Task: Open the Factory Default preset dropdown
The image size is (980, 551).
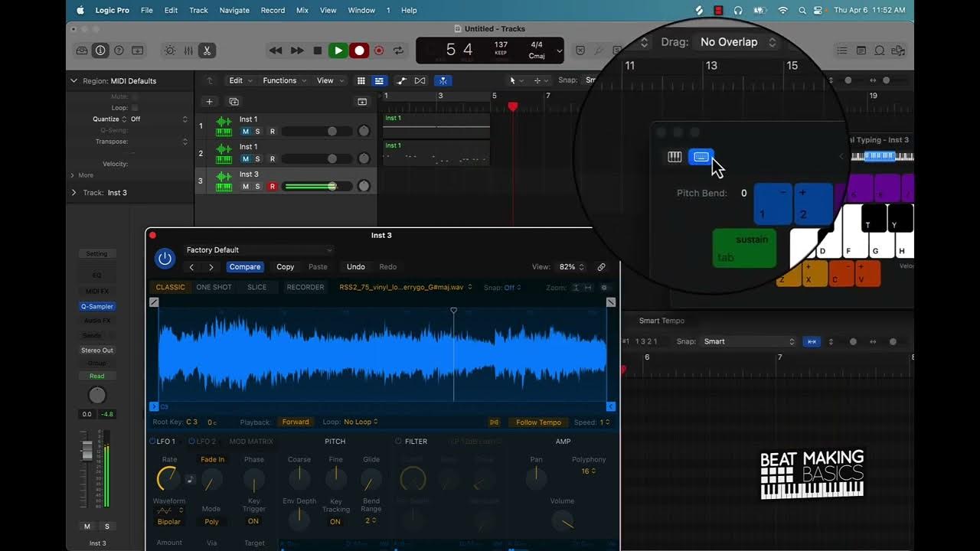Action: pyautogui.click(x=259, y=249)
